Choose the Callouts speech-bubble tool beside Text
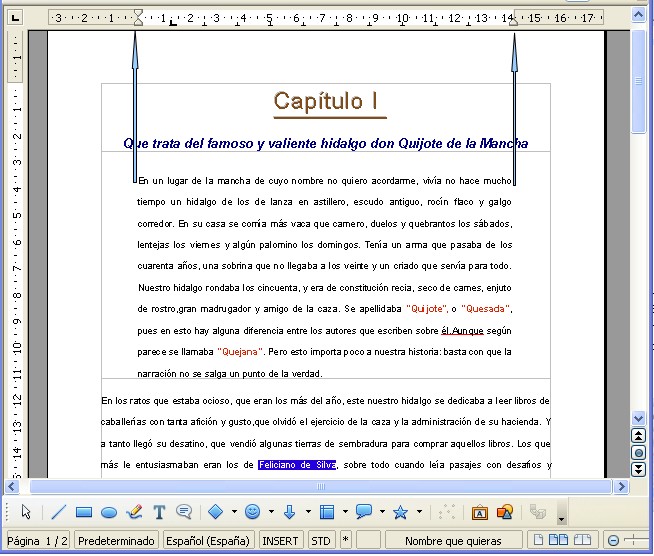Image resolution: width=654 pixels, height=556 pixels. [x=184, y=511]
